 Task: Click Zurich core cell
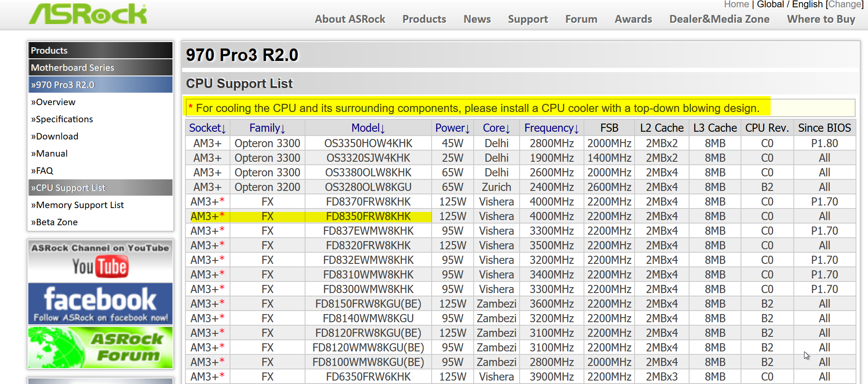click(x=496, y=187)
